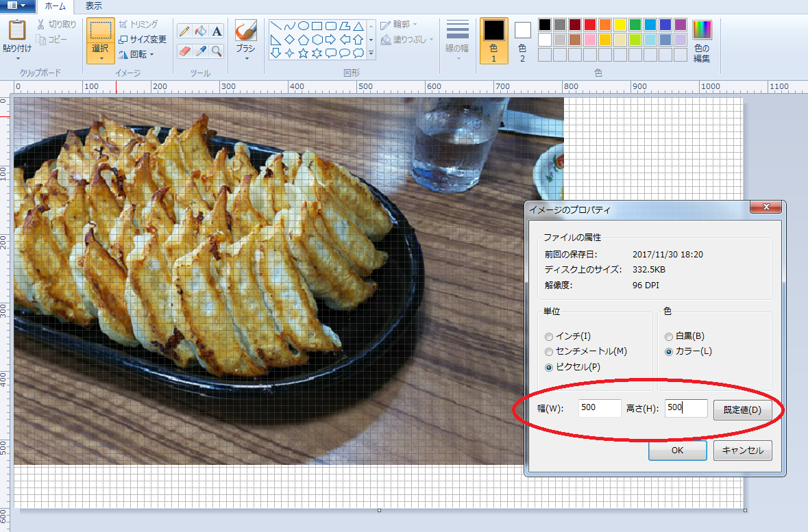Pick the green color swatch
Screen dimensions: 808x532
point(635,25)
